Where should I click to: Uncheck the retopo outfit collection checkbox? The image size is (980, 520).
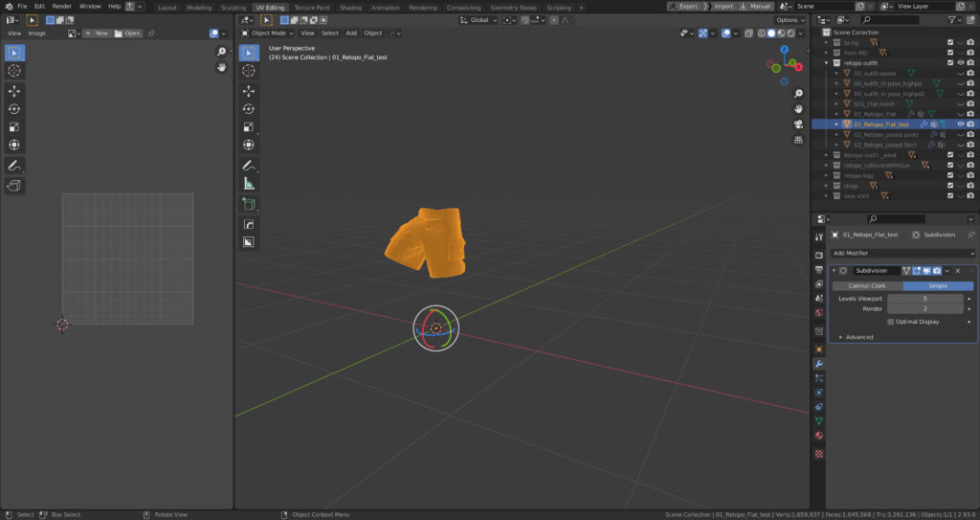tap(949, 62)
